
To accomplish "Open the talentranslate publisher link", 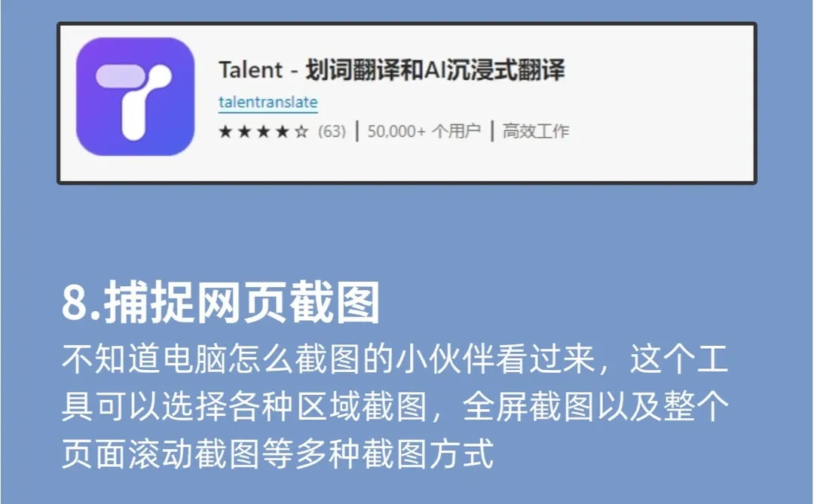I will coord(268,102).
